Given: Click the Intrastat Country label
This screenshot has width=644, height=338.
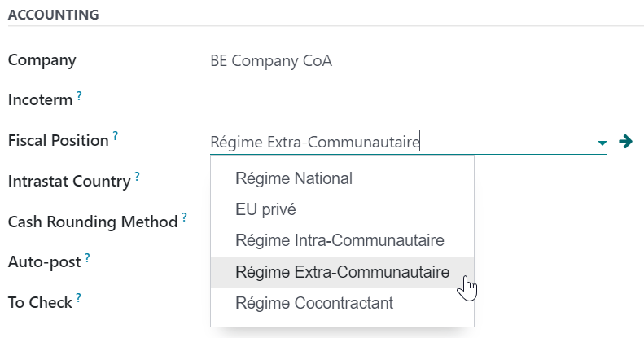Looking at the screenshot, I should tap(69, 181).
